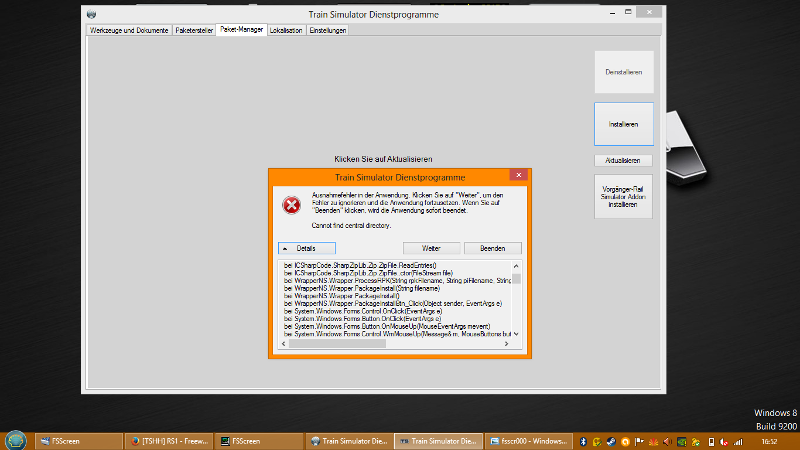The width and height of the screenshot is (800, 450).
Task: Click the 'PackageInstallBtn_Click' stack trace line
Action: coord(393,304)
